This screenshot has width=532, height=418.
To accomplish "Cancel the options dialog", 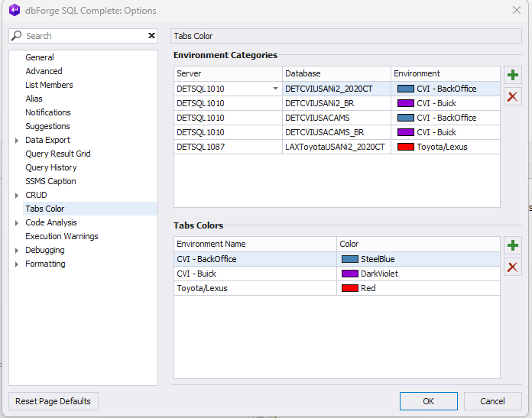I will point(493,401).
